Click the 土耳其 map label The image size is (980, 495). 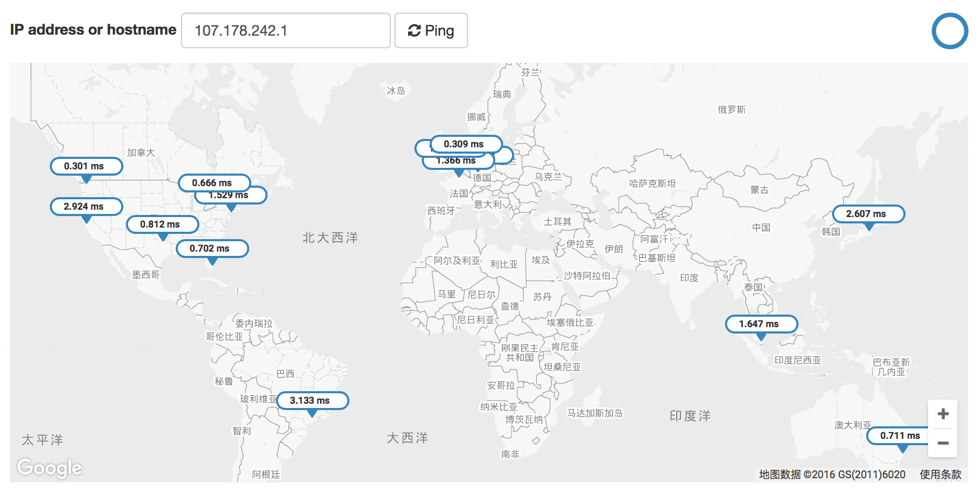(558, 222)
